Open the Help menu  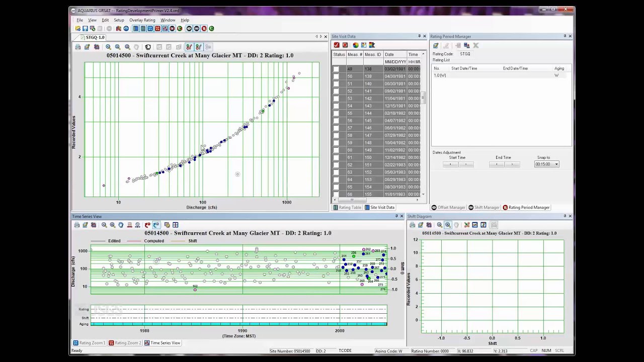185,20
